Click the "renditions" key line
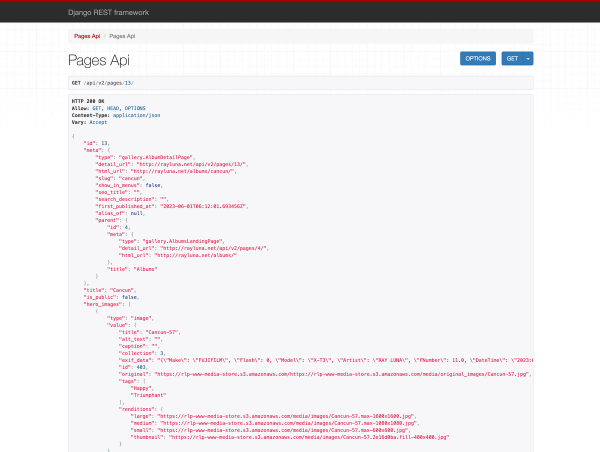600x452 pixels. pos(141,409)
